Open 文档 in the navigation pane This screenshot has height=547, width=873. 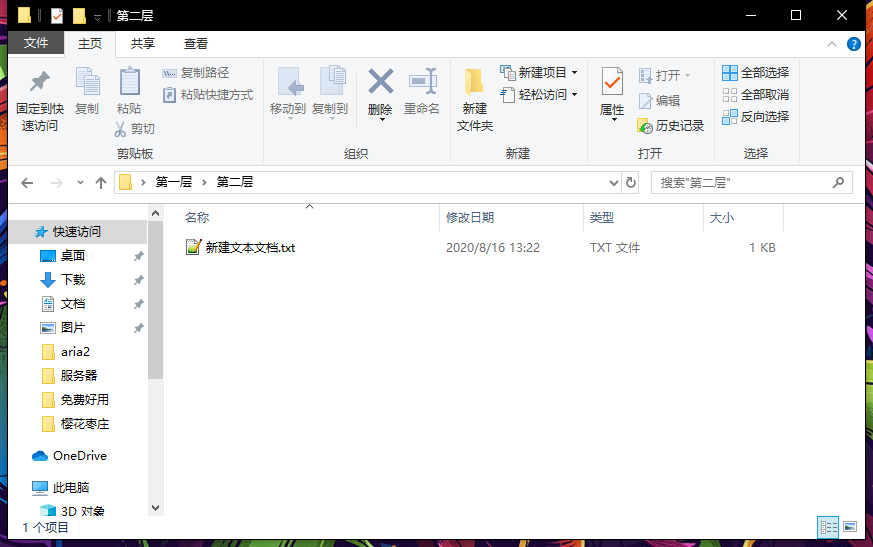(73, 304)
